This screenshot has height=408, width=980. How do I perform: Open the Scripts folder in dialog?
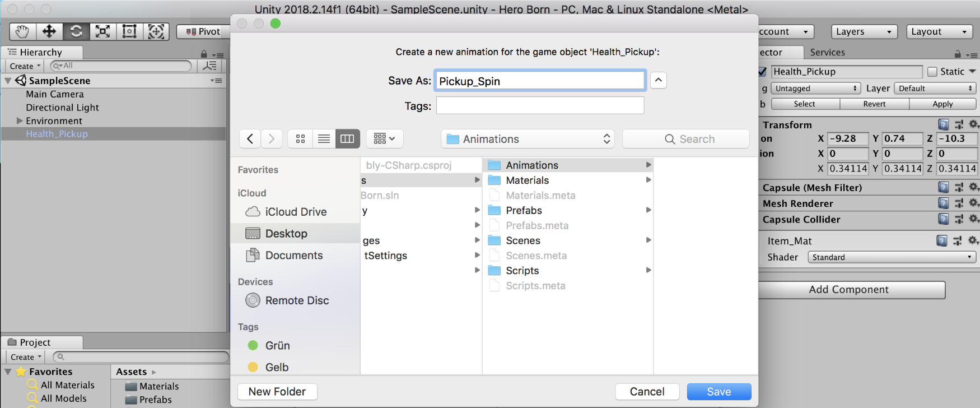tap(568, 270)
